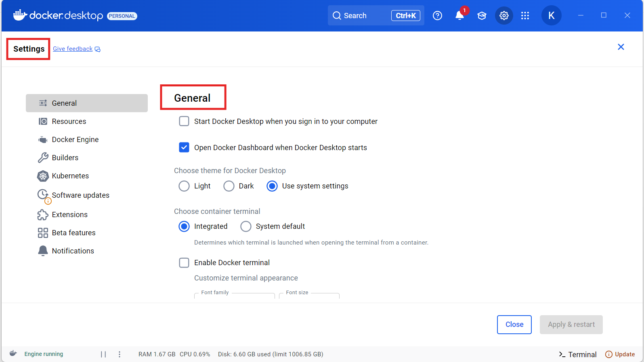644x362 pixels.
Task: Click the Resources icon in sidebar
Action: (43, 121)
